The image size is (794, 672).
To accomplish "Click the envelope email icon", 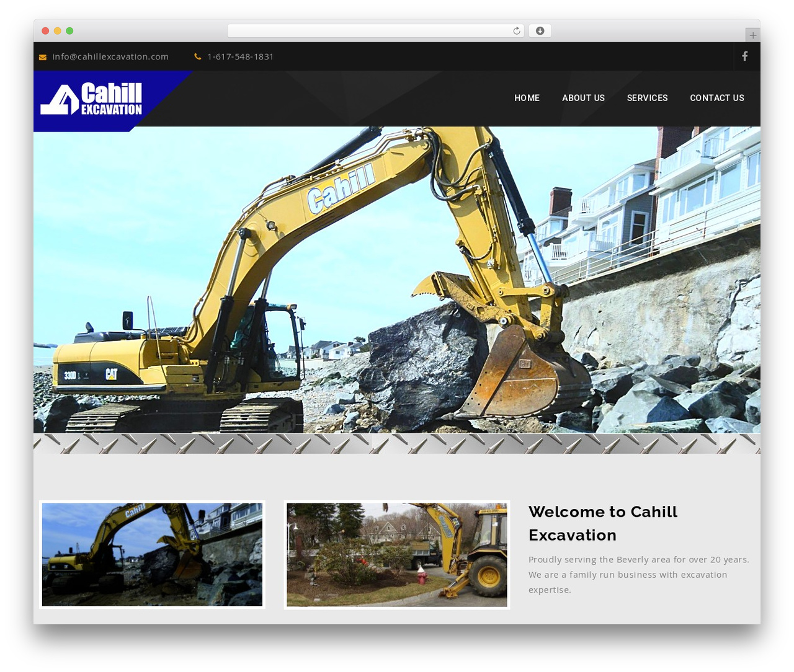I will (x=43, y=57).
